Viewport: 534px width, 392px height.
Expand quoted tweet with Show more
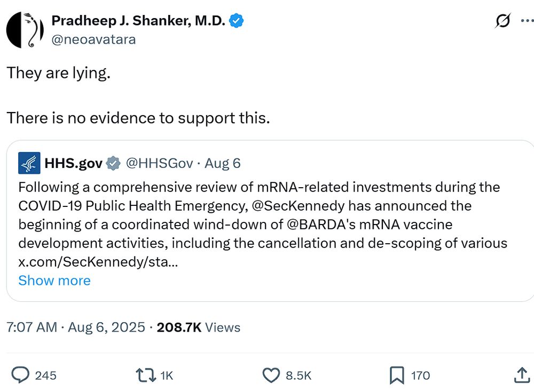tap(54, 281)
